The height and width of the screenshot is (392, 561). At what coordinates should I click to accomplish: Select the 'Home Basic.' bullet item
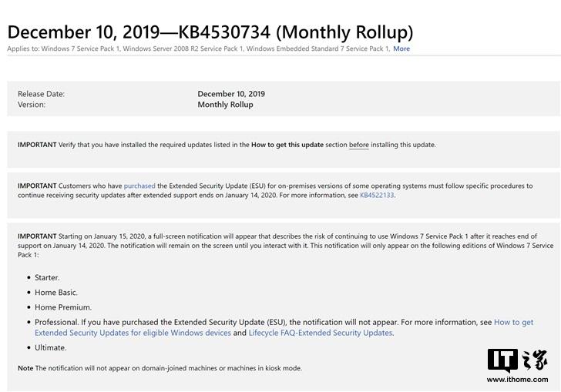coord(56,292)
